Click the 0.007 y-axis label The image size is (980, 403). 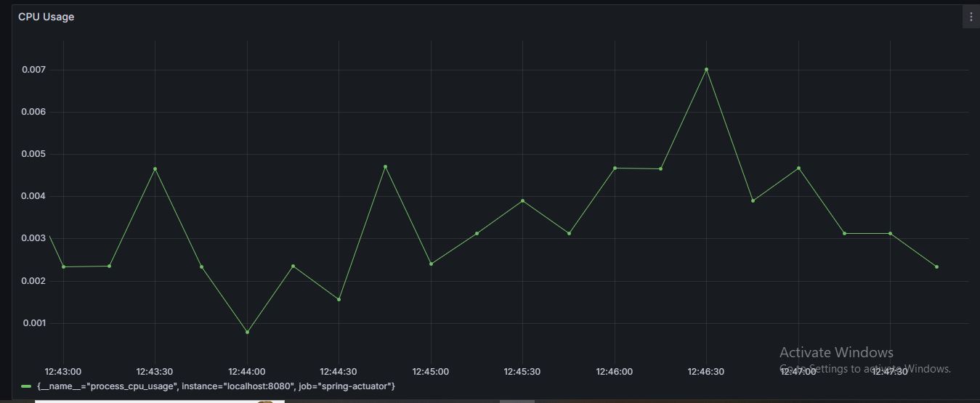[33, 70]
